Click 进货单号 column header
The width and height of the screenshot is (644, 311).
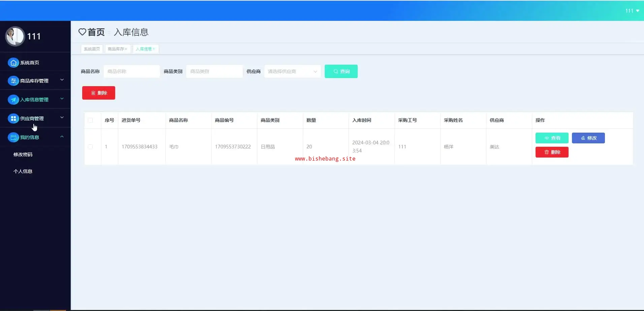pos(131,120)
